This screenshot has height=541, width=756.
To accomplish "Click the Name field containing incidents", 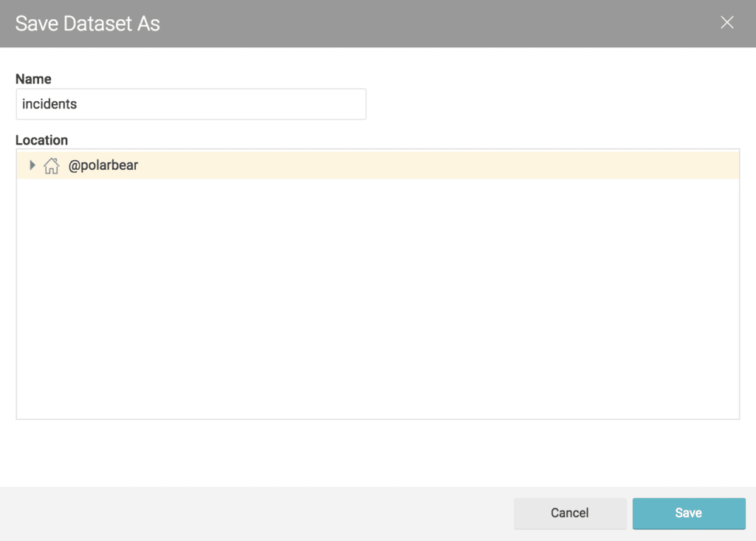I will 191,104.
